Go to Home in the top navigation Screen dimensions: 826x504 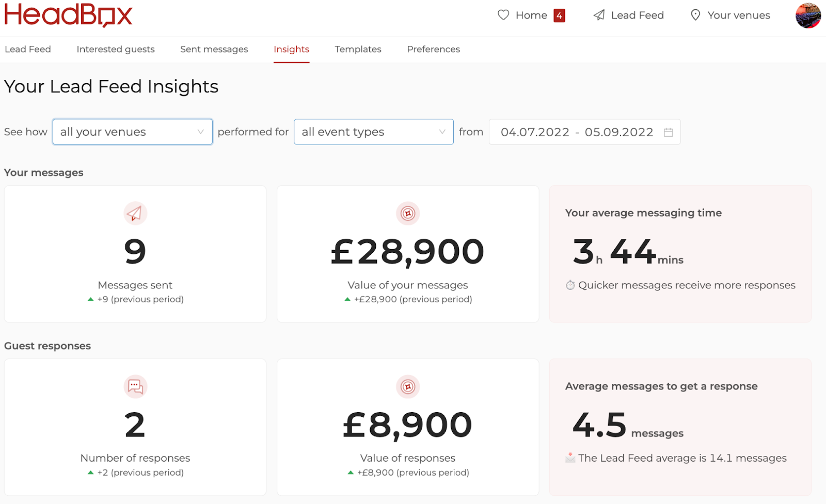point(531,15)
